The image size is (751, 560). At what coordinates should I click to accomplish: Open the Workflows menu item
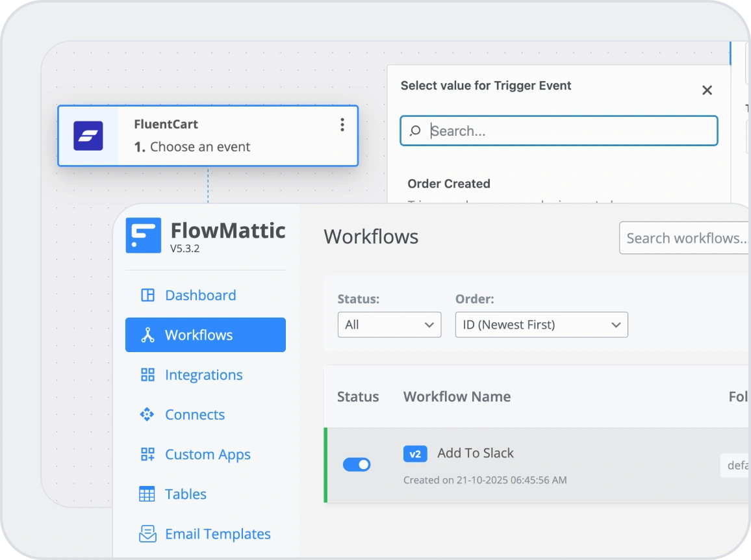pos(205,335)
